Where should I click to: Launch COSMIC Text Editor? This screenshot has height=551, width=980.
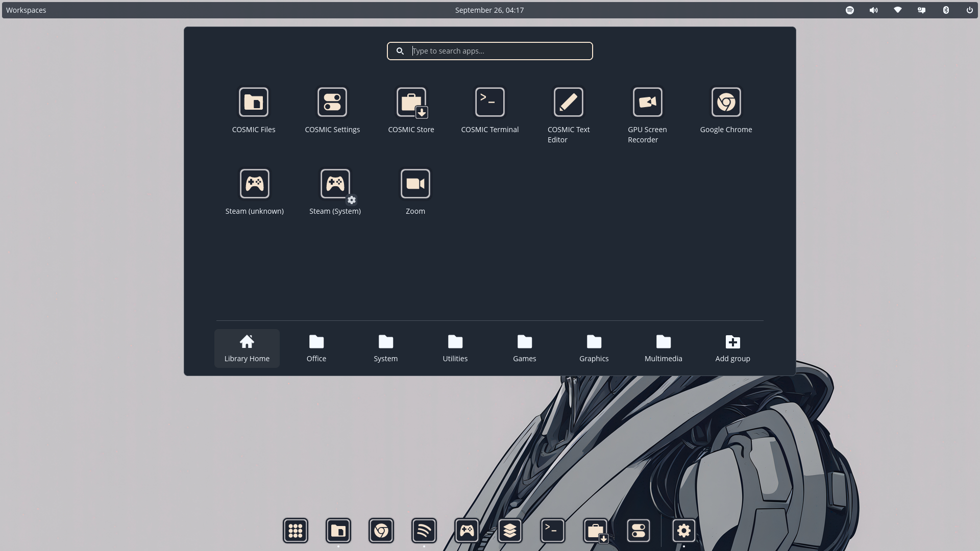pos(569,103)
